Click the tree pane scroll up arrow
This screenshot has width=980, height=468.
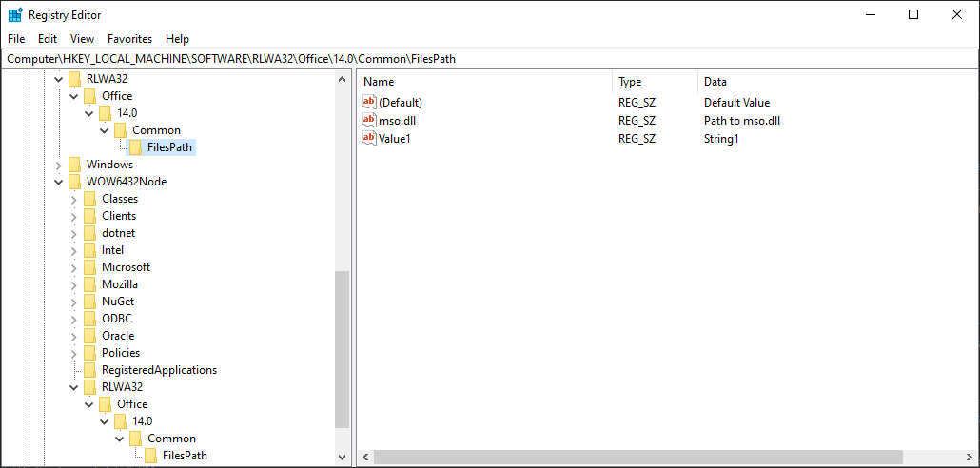tap(342, 79)
